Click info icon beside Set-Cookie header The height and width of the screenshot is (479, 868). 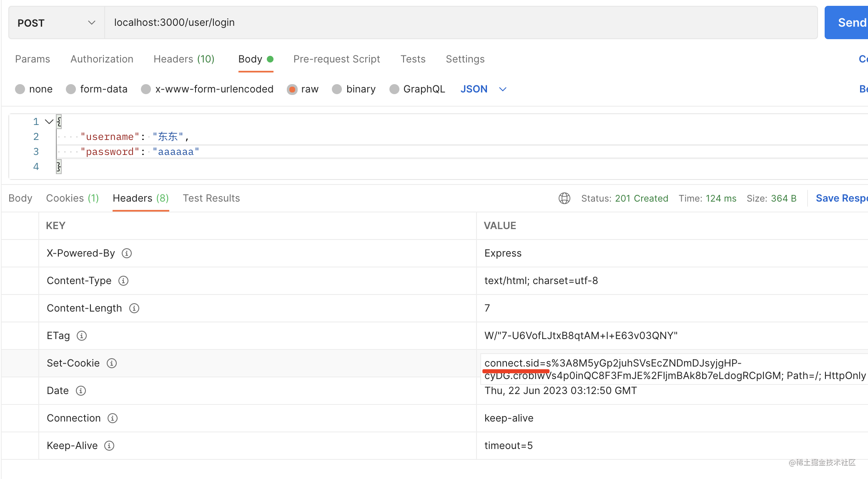(x=112, y=363)
